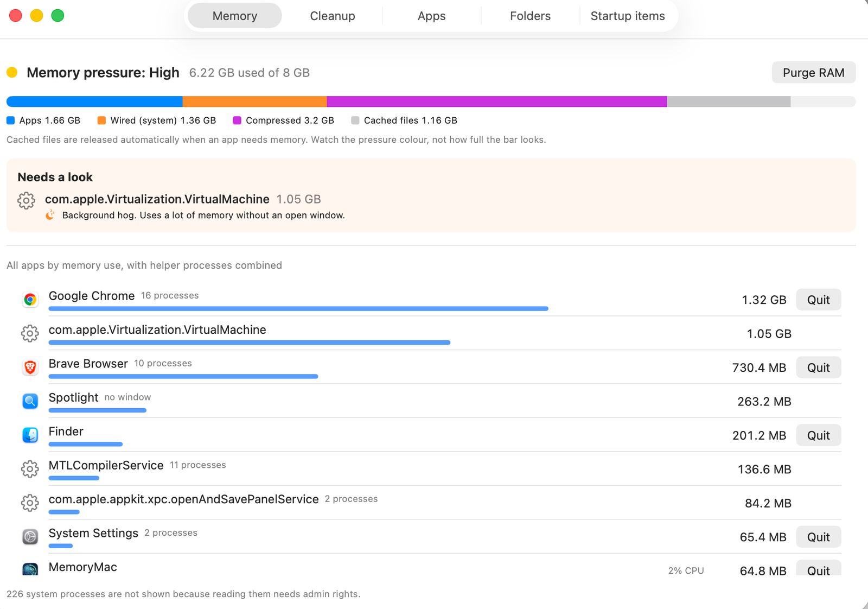The image size is (868, 609).
Task: Click the blue Apps segment of memory bar
Action: tap(94, 101)
